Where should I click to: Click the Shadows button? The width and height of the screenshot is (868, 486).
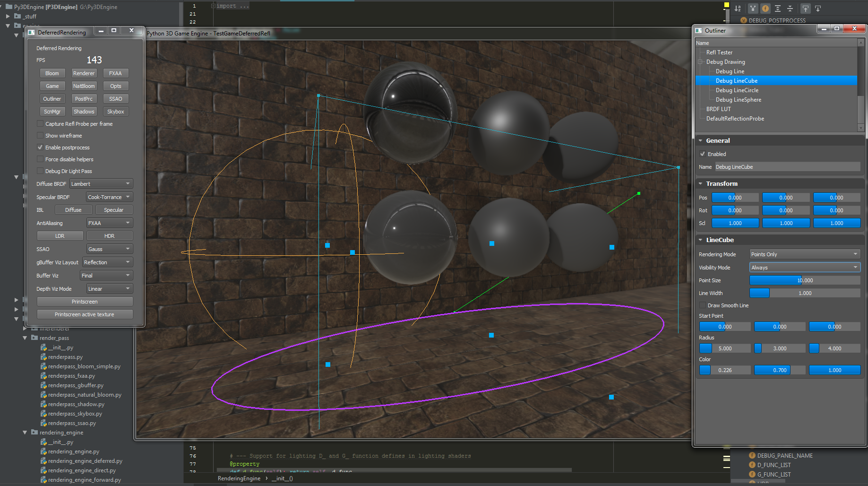84,111
